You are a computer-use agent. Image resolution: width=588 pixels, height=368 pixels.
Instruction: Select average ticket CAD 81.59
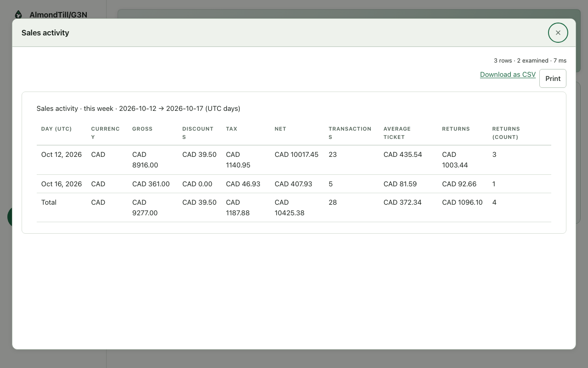click(400, 184)
